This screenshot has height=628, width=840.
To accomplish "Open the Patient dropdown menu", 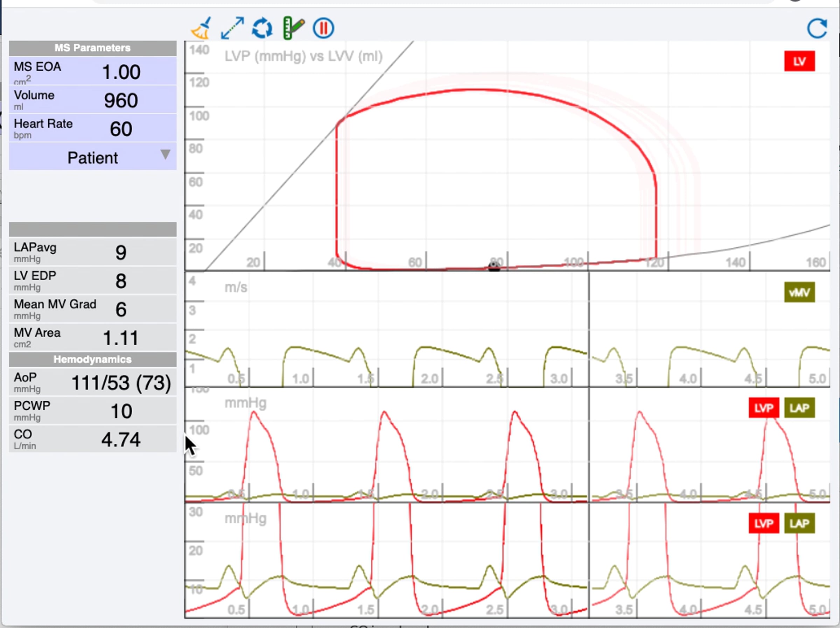I will coord(92,157).
